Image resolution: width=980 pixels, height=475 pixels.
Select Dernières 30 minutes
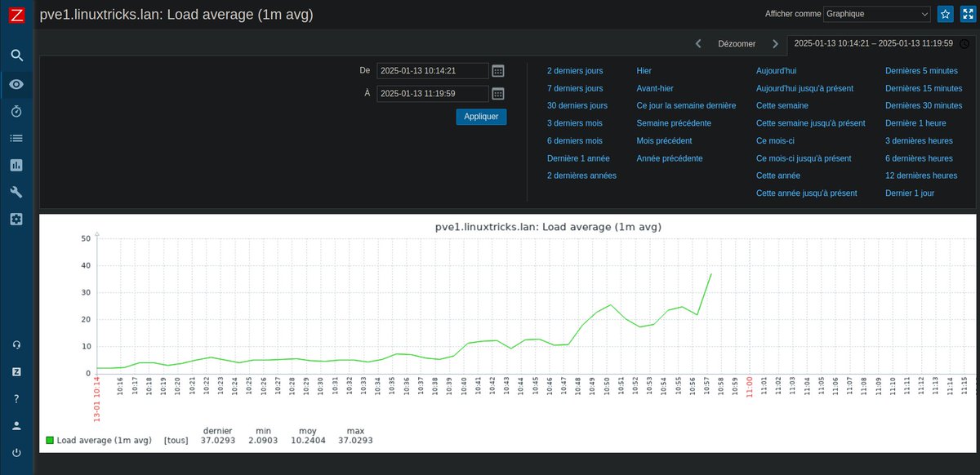coord(924,105)
